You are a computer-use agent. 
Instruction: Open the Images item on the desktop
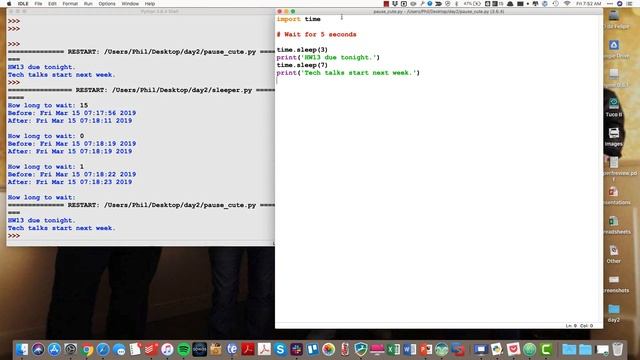tap(613, 136)
